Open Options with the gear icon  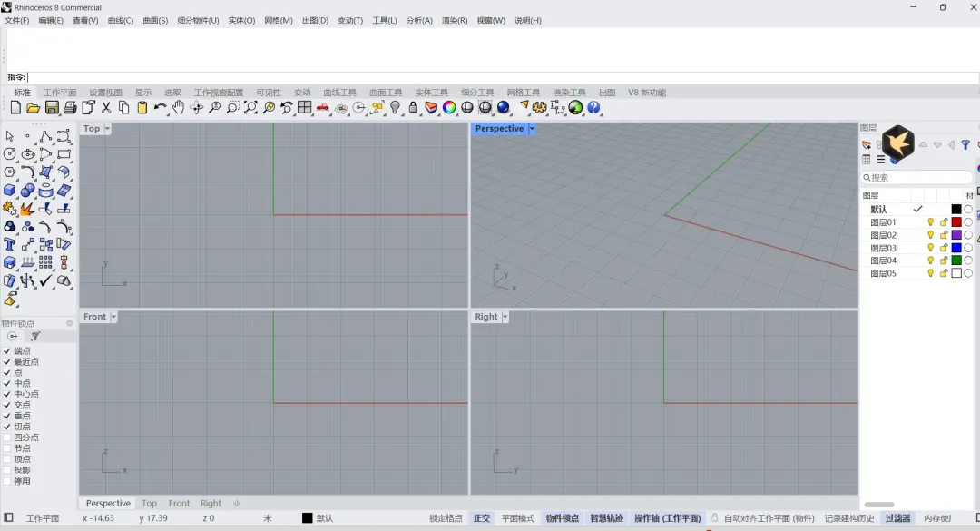coord(539,108)
